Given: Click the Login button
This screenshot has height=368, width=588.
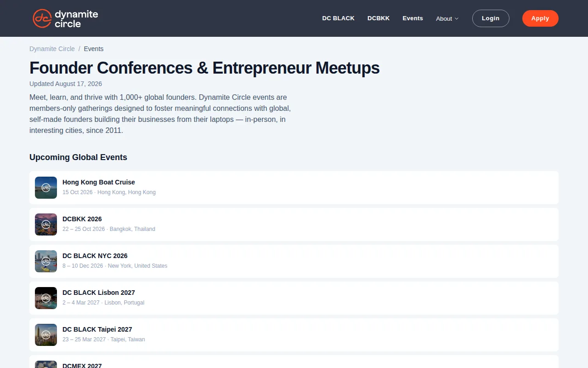Looking at the screenshot, I should [491, 18].
